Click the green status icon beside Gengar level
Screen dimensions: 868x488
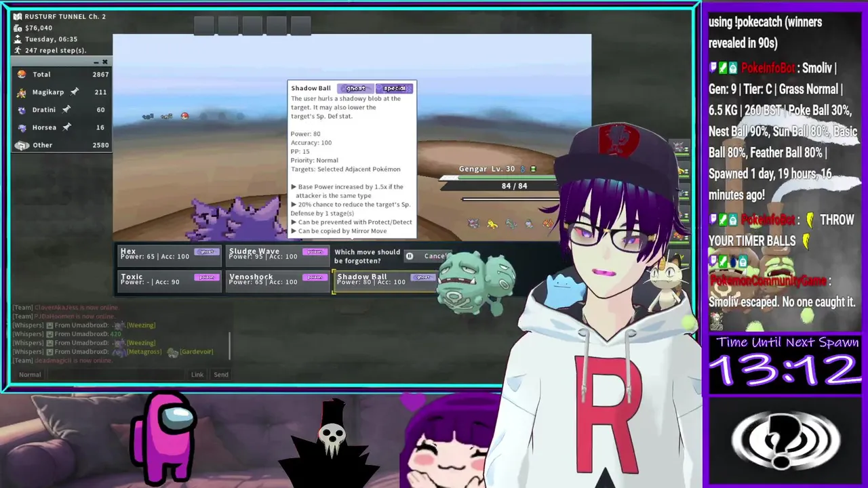click(x=533, y=169)
